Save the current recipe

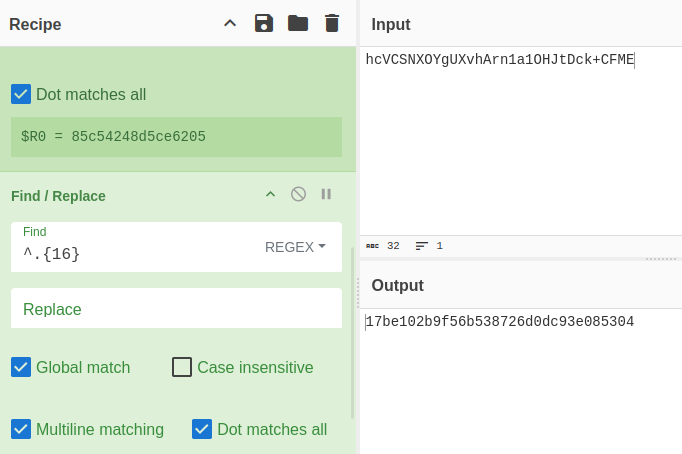coord(264,23)
